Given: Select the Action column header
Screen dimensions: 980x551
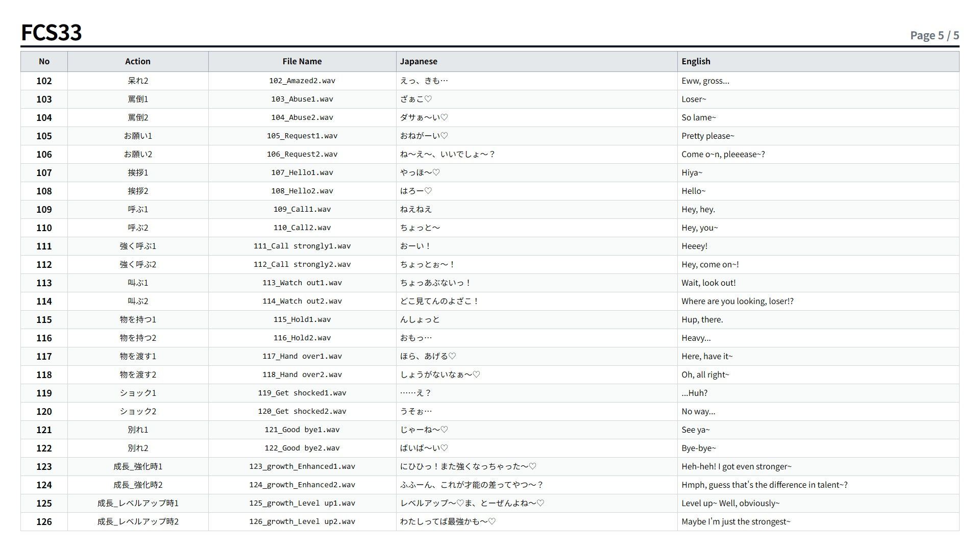Looking at the screenshot, I should (x=138, y=61).
